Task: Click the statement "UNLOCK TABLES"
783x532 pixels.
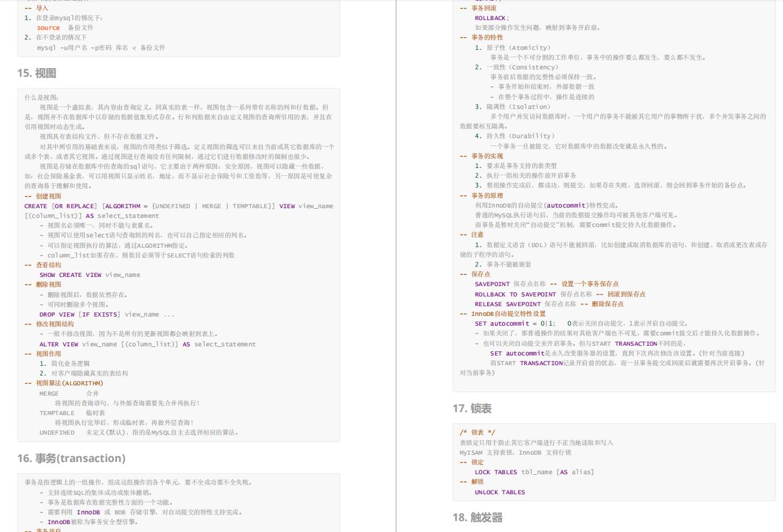Action: pyautogui.click(x=500, y=492)
